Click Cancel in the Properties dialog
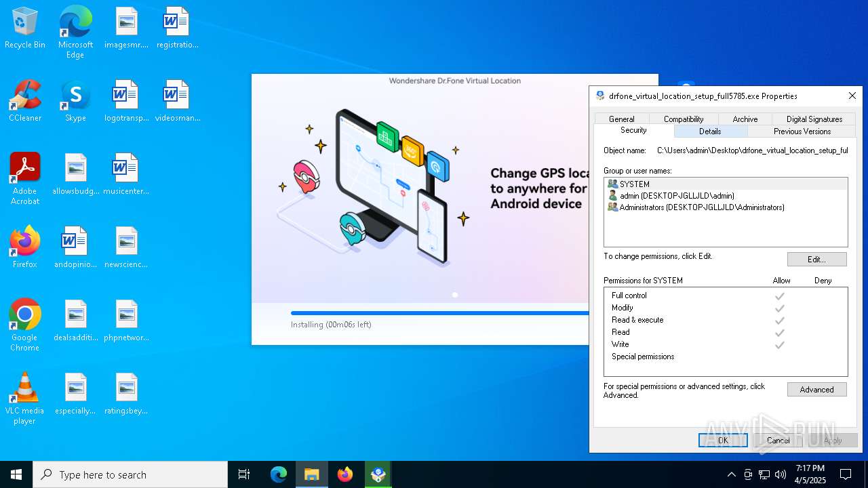The image size is (868, 488). click(x=778, y=440)
